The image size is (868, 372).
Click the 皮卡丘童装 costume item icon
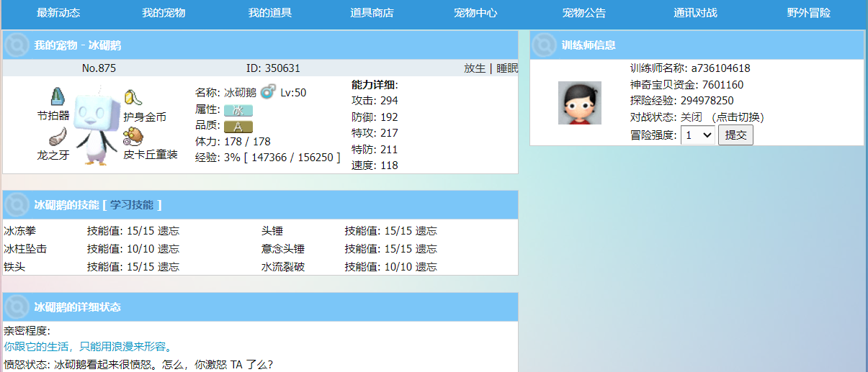click(132, 136)
